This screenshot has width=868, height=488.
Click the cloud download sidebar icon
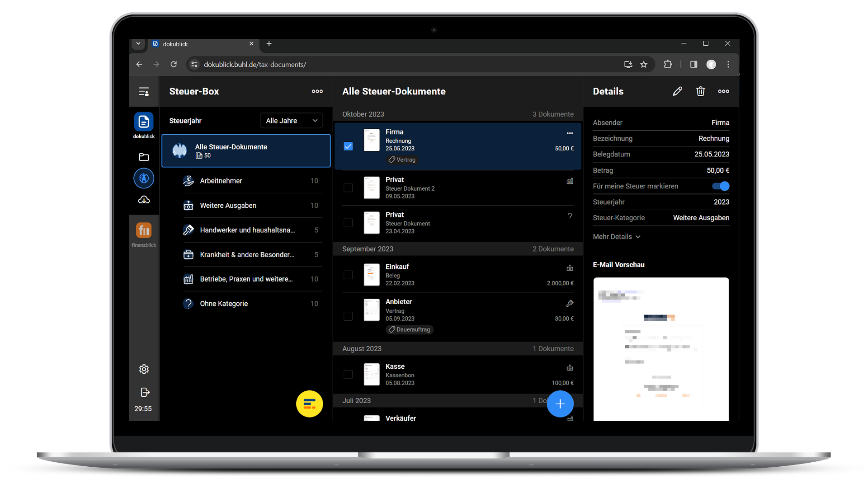(x=144, y=200)
